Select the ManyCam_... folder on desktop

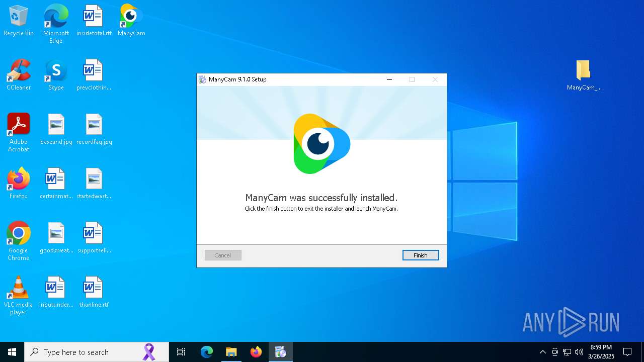click(x=584, y=75)
